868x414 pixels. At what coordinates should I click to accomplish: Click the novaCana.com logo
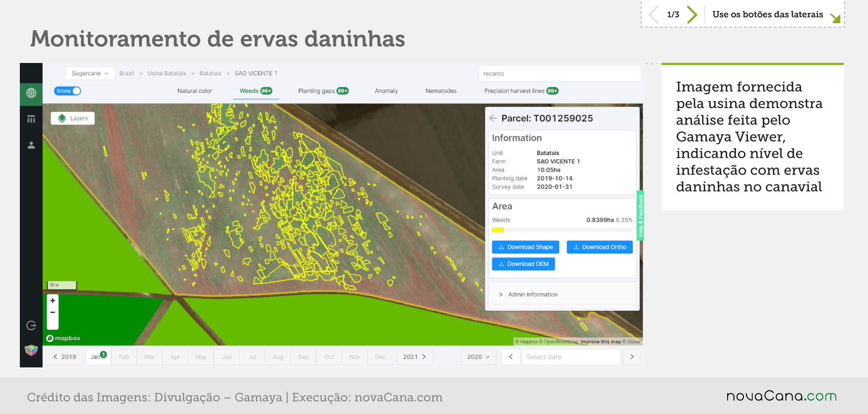click(782, 396)
